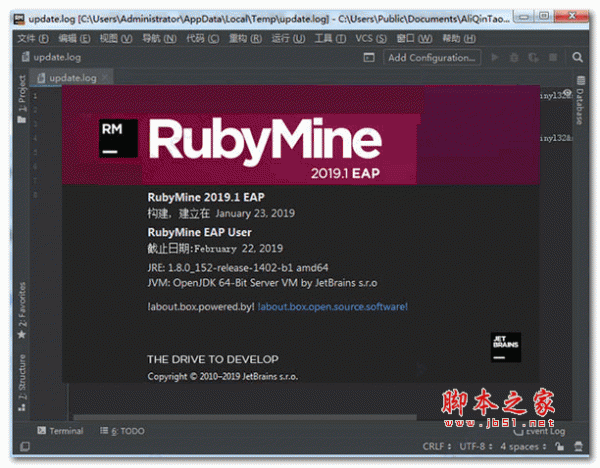Click the Copyright 2010–2019 JetBrains text

tap(222, 377)
